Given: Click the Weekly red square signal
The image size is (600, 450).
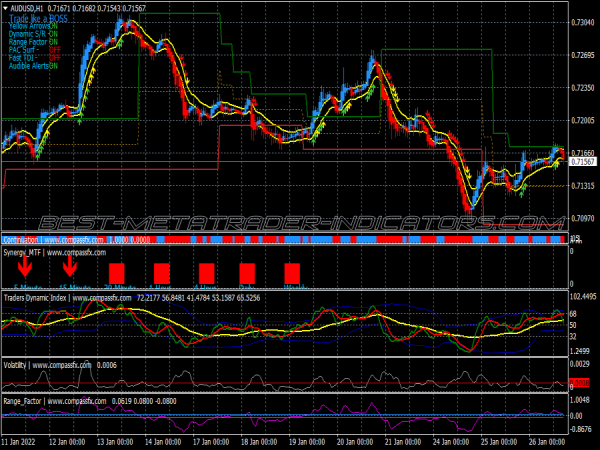Looking at the screenshot, I should click(x=292, y=272).
